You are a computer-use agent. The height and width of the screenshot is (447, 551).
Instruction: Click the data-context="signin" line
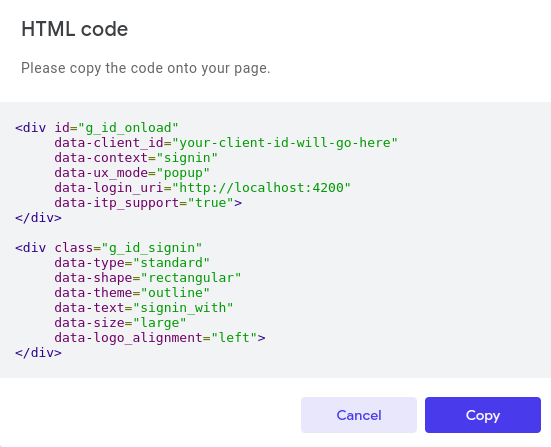tap(136, 158)
